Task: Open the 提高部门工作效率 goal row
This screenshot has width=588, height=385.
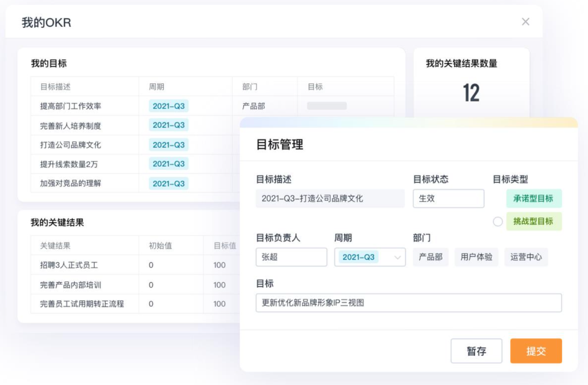Action: [212, 106]
